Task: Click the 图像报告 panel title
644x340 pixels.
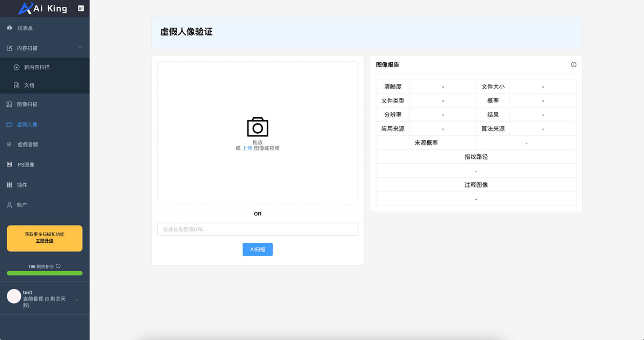Action: [387, 64]
